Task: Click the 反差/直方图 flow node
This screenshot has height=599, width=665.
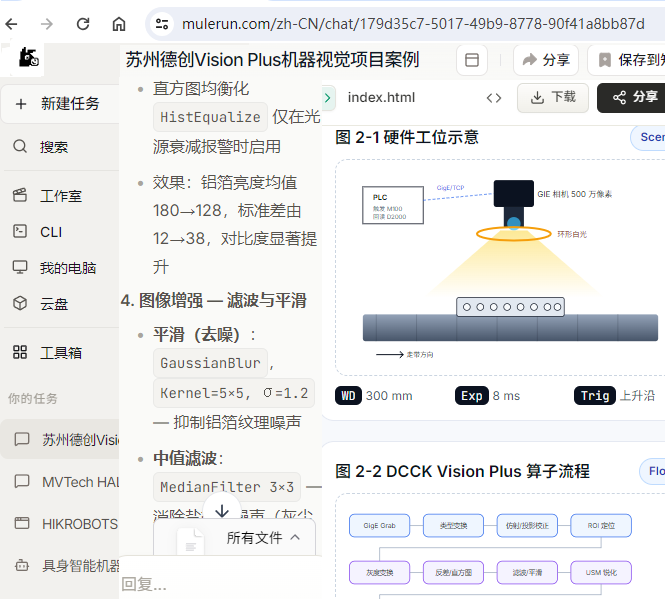Action: [453, 572]
